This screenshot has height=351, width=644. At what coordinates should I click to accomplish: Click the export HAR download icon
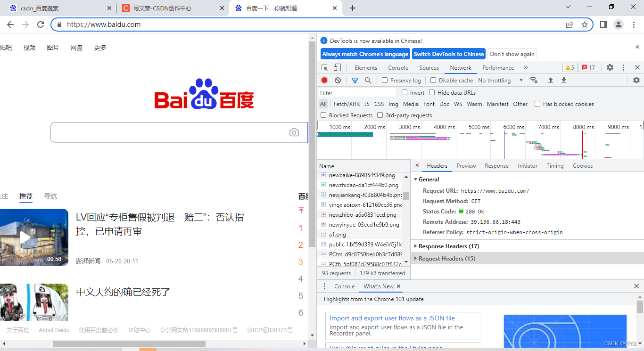563,80
